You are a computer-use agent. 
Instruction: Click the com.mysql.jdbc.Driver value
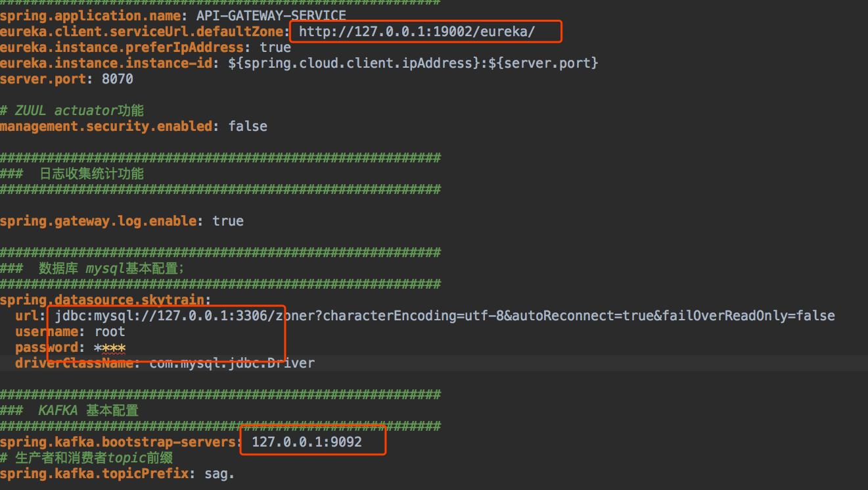click(232, 363)
